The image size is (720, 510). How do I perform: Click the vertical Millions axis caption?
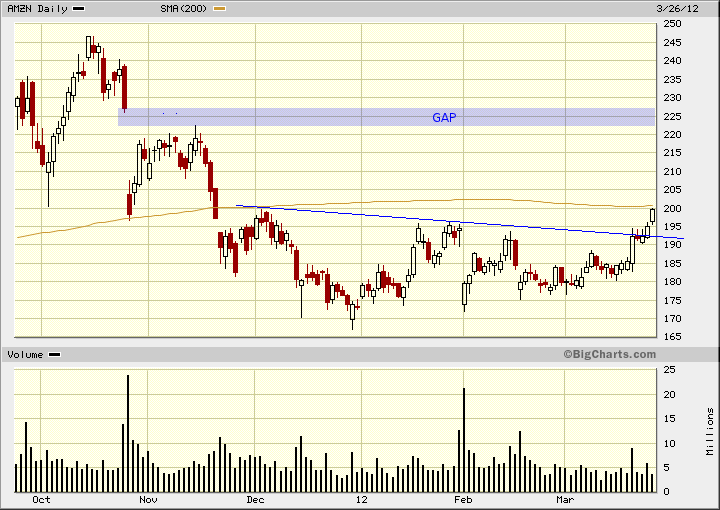pos(710,432)
